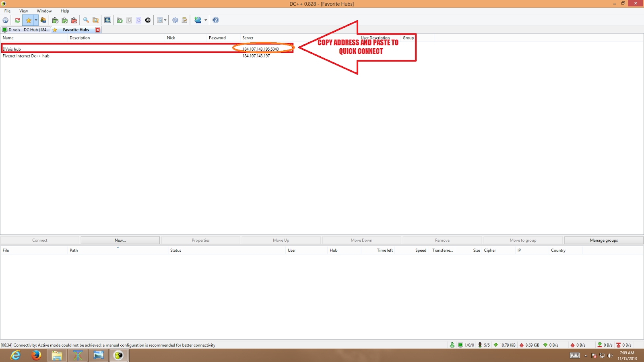This screenshot has height=362, width=644.
Task: Click the traffic-light slots icon showing 5/5
Action: (480, 345)
